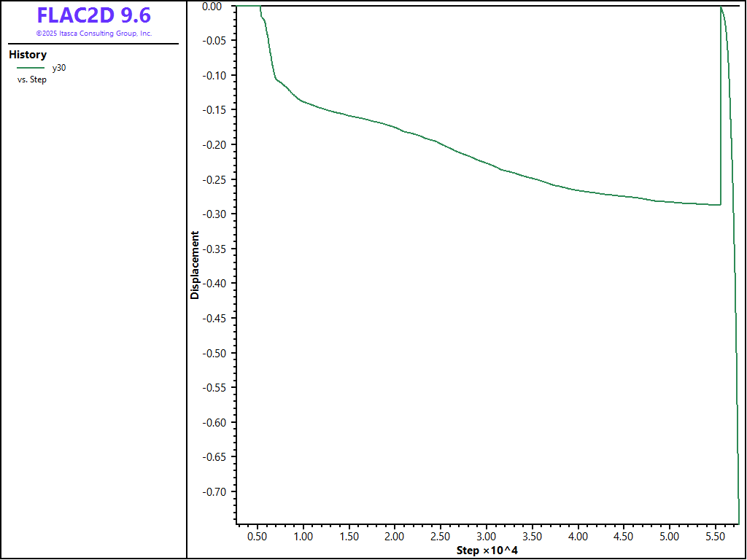Viewport: 747px width, 560px height.
Task: Click the 2.00 x-axis tick label
Action: click(x=395, y=537)
